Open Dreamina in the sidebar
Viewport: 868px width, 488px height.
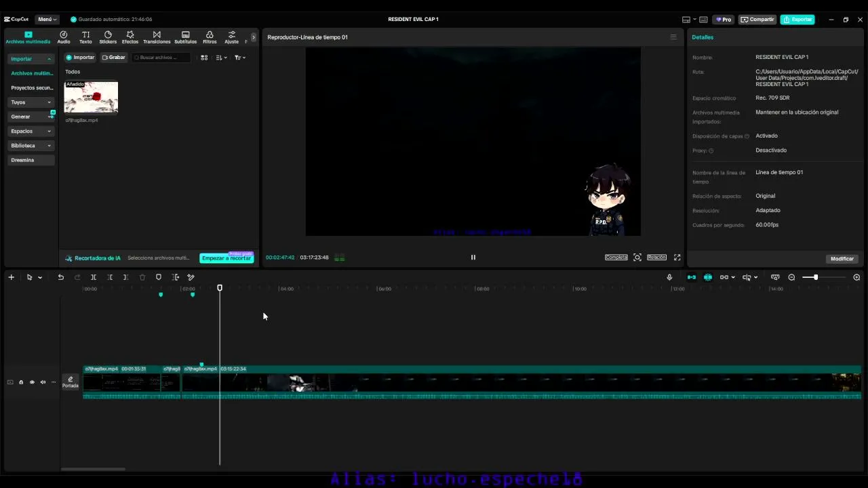point(31,160)
